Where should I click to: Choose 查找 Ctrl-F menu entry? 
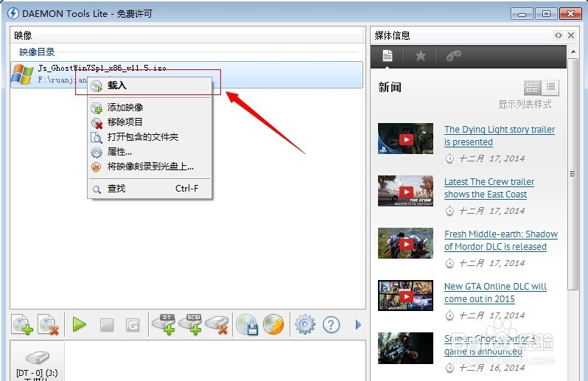[x=150, y=189]
